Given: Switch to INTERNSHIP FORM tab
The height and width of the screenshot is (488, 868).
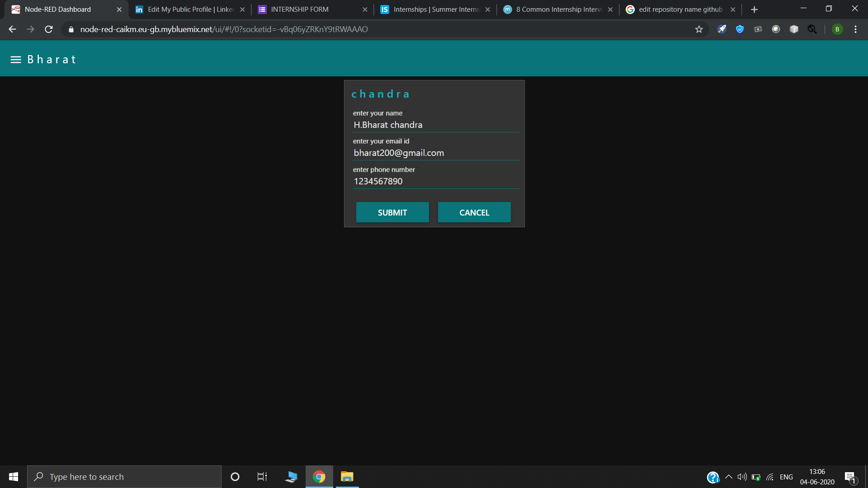Looking at the screenshot, I should [300, 9].
